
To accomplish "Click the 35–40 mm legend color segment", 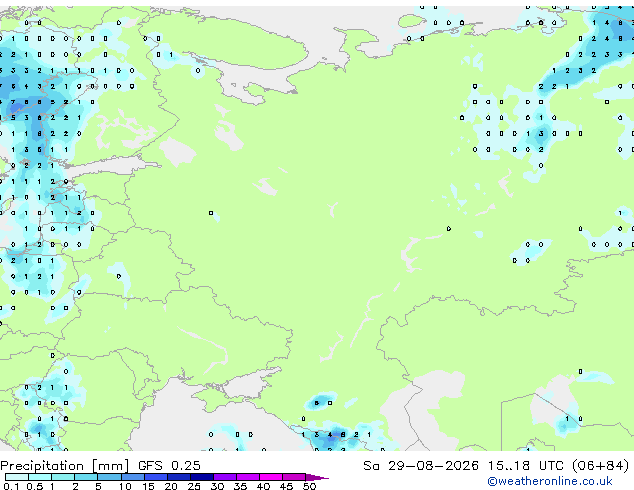I will 248,477.
